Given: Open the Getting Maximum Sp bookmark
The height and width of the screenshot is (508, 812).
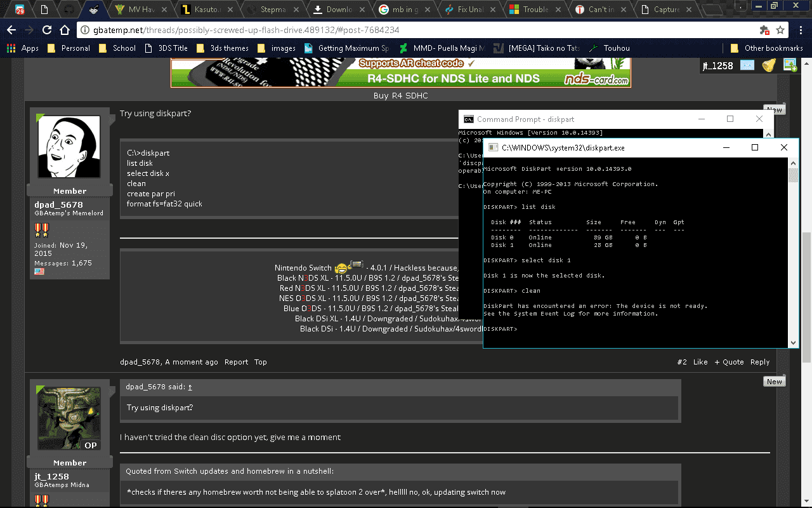Looking at the screenshot, I should [346, 48].
